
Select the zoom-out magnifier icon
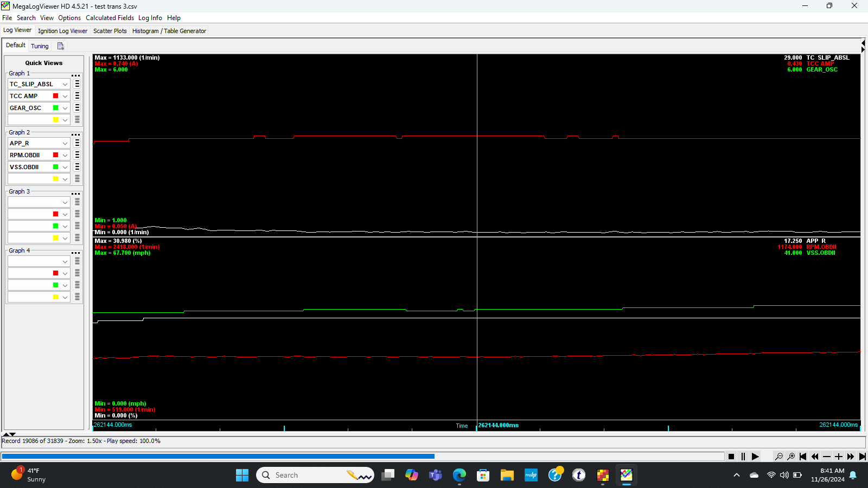pyautogui.click(x=780, y=457)
